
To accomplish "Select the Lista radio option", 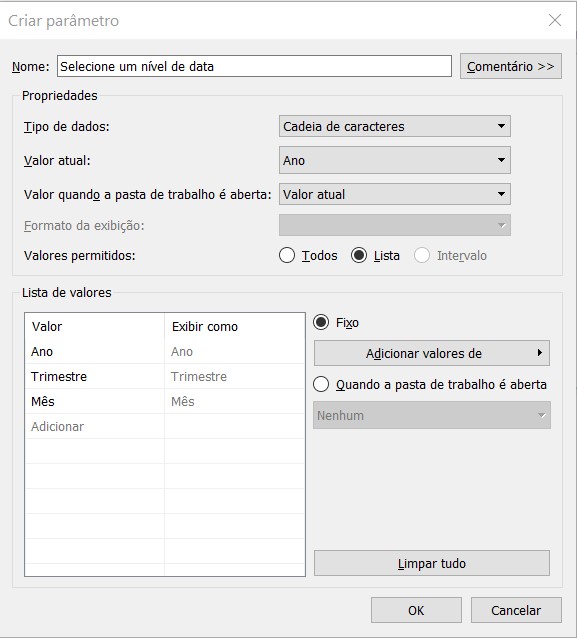I will (359, 256).
